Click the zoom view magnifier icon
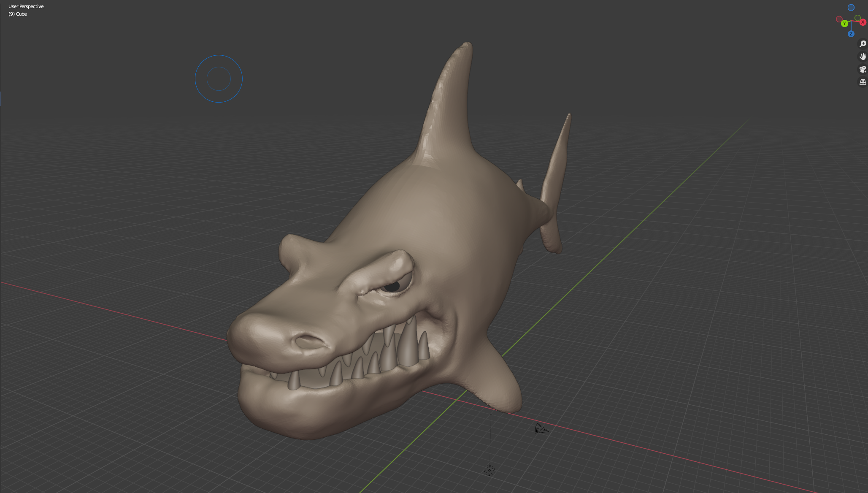 (863, 44)
